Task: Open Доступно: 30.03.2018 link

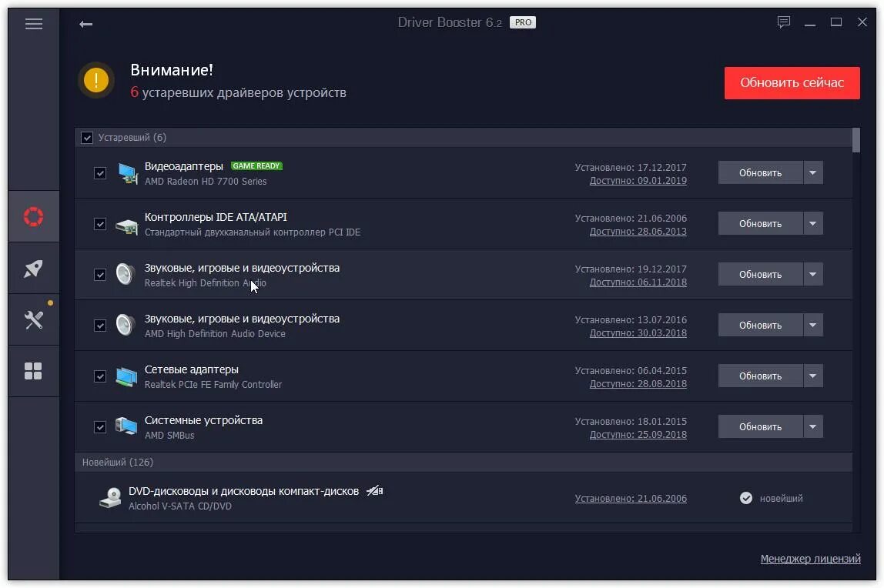Action: click(x=638, y=332)
